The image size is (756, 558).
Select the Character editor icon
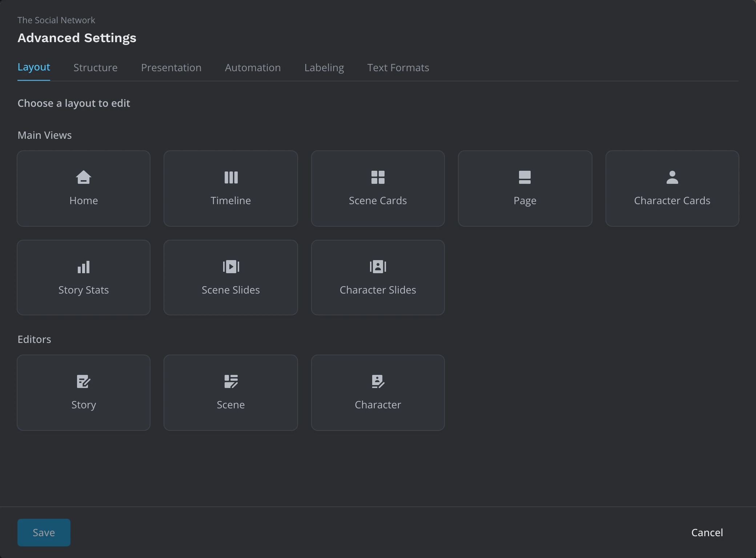(x=378, y=381)
